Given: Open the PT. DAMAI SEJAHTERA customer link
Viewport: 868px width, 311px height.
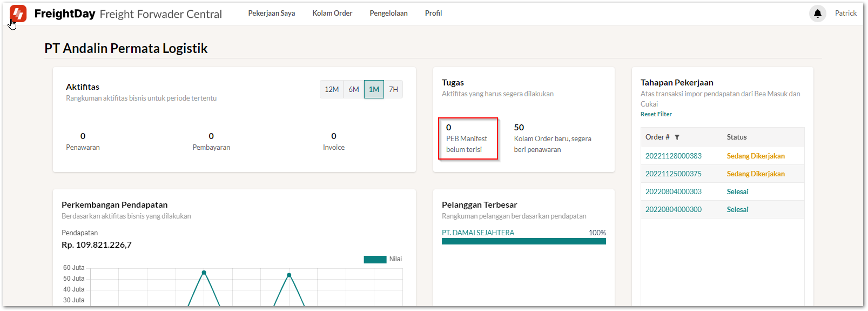Looking at the screenshot, I should click(478, 233).
